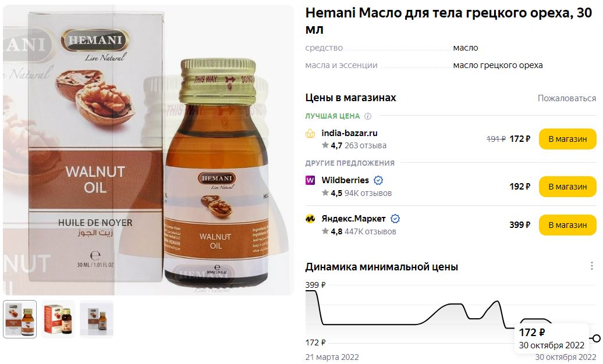Click the india-bazar.ru store logo icon
Viewport: 603px width, 364px height.
point(310,133)
